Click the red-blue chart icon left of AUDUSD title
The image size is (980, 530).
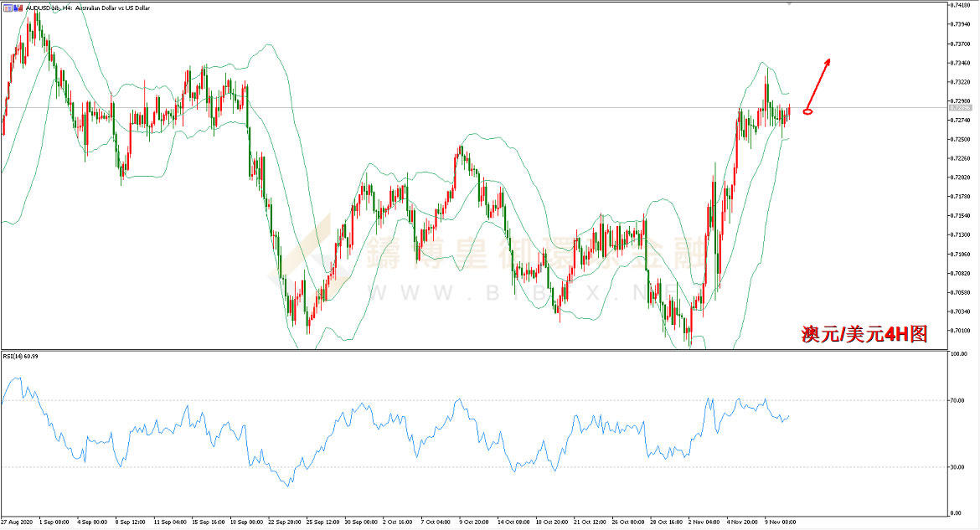tap(18, 8)
